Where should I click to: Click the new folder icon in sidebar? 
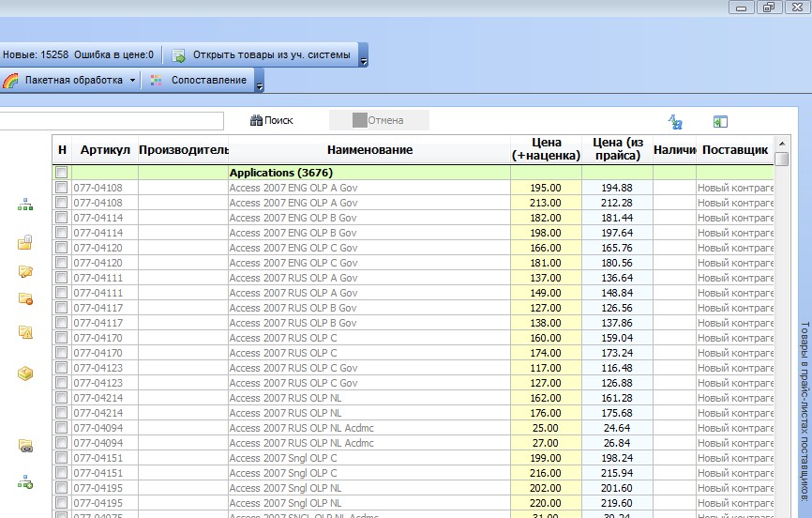25,242
